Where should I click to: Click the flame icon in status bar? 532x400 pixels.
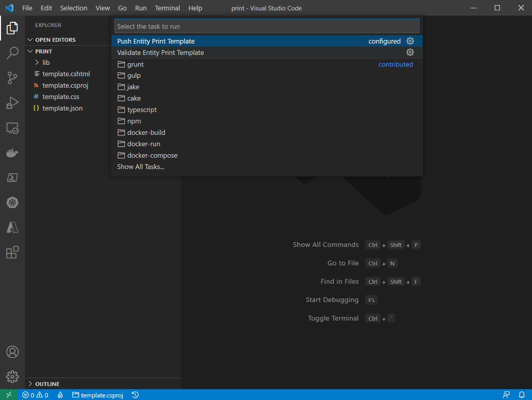tap(60, 395)
